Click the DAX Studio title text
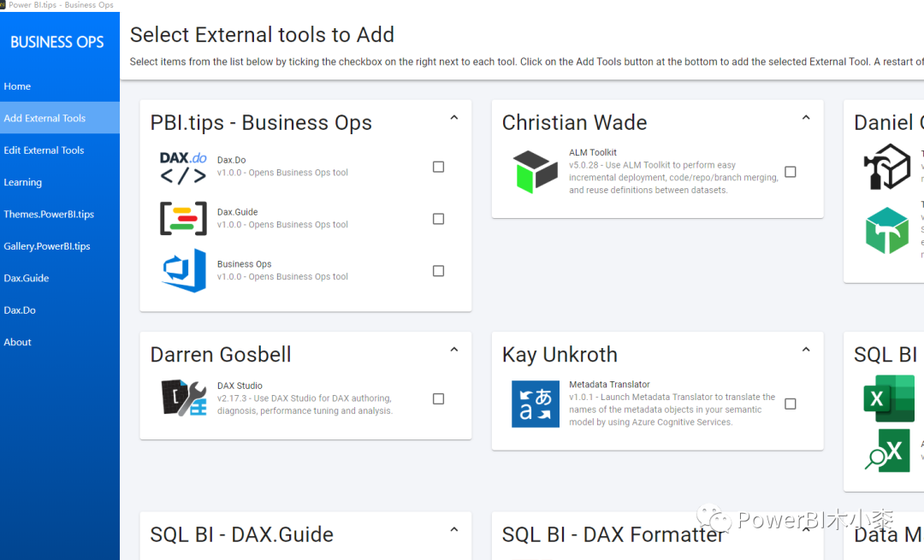924x560 pixels. tap(240, 385)
